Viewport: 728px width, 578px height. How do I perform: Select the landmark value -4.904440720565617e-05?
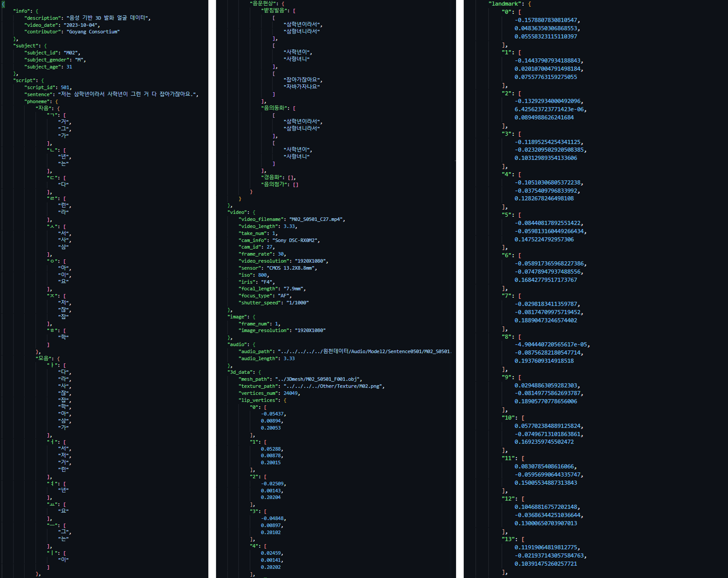coord(551,345)
